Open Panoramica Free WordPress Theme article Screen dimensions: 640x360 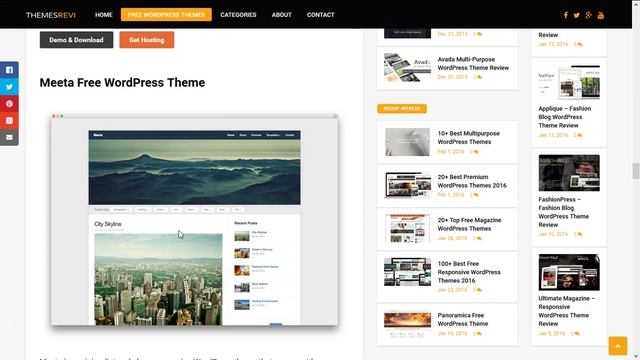coord(463,320)
